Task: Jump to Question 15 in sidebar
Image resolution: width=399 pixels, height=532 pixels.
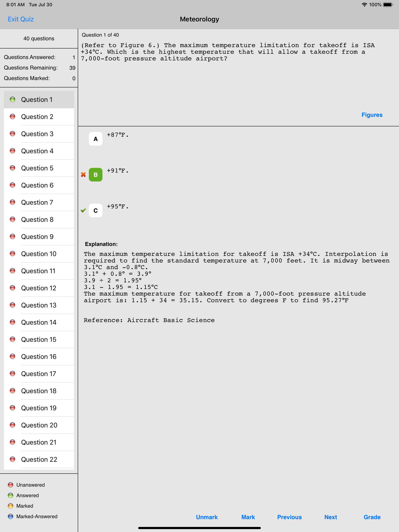Action: pyautogui.click(x=39, y=339)
